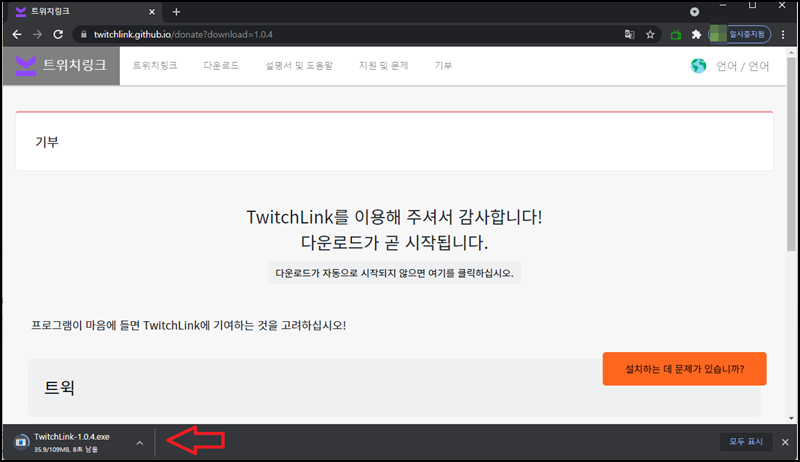Screen dimensions: 800x462
Task: Click the 기부 page heading text
Action: [47, 142]
